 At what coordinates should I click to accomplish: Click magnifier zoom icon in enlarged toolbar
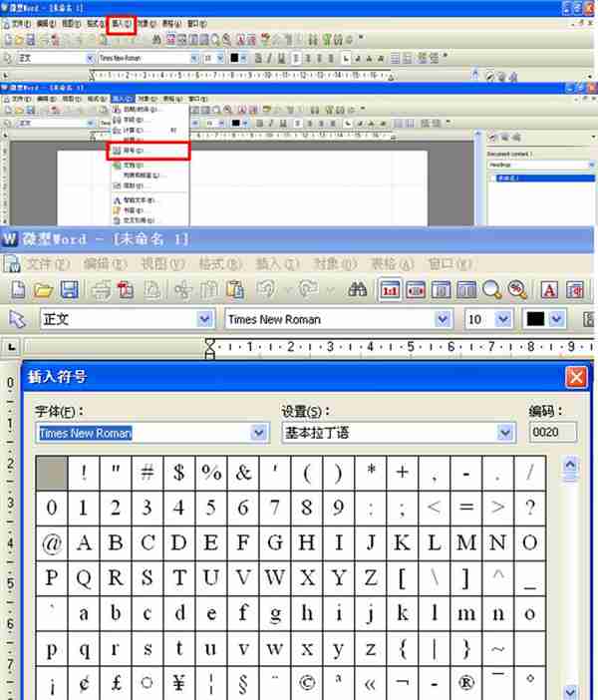(x=491, y=290)
